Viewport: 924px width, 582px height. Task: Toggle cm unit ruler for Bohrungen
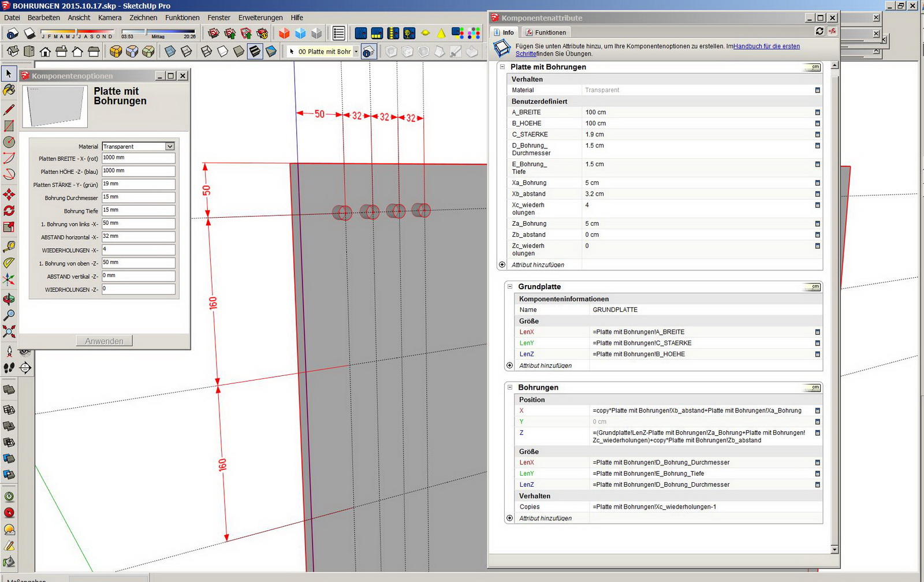coord(813,388)
